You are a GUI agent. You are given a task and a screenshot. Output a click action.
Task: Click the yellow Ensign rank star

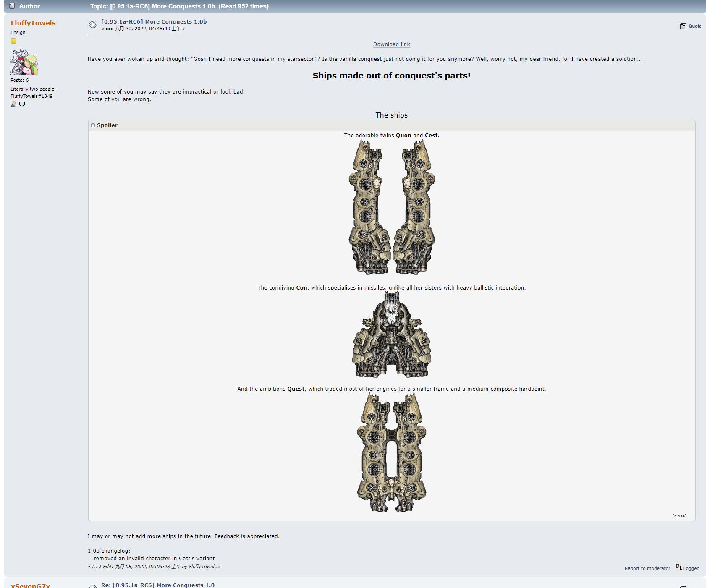click(x=13, y=41)
